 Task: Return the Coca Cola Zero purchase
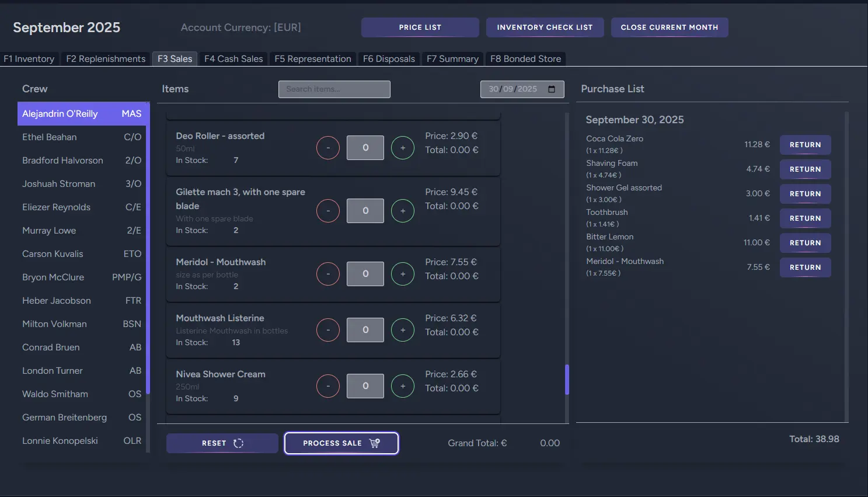pyautogui.click(x=805, y=145)
